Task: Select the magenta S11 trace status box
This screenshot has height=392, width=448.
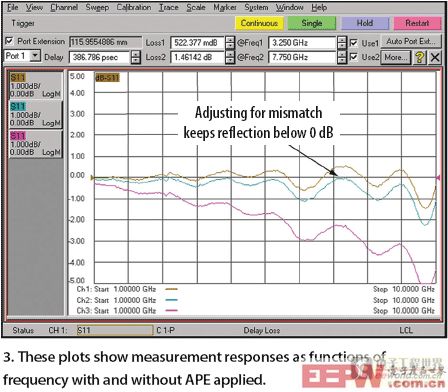Action: coord(35,144)
